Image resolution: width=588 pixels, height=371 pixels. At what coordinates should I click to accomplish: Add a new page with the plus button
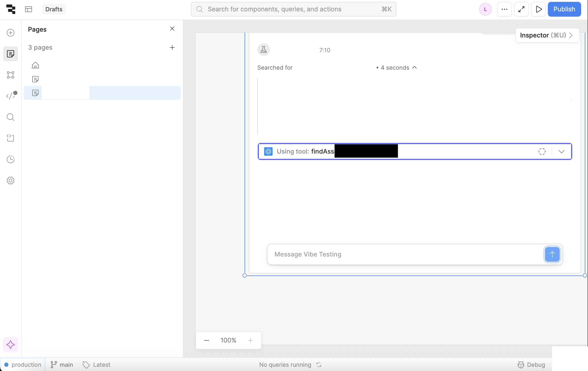pos(172,47)
